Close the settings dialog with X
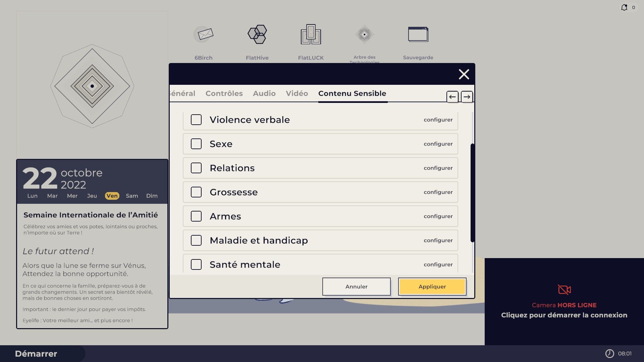Image resolution: width=644 pixels, height=362 pixels. tap(464, 74)
